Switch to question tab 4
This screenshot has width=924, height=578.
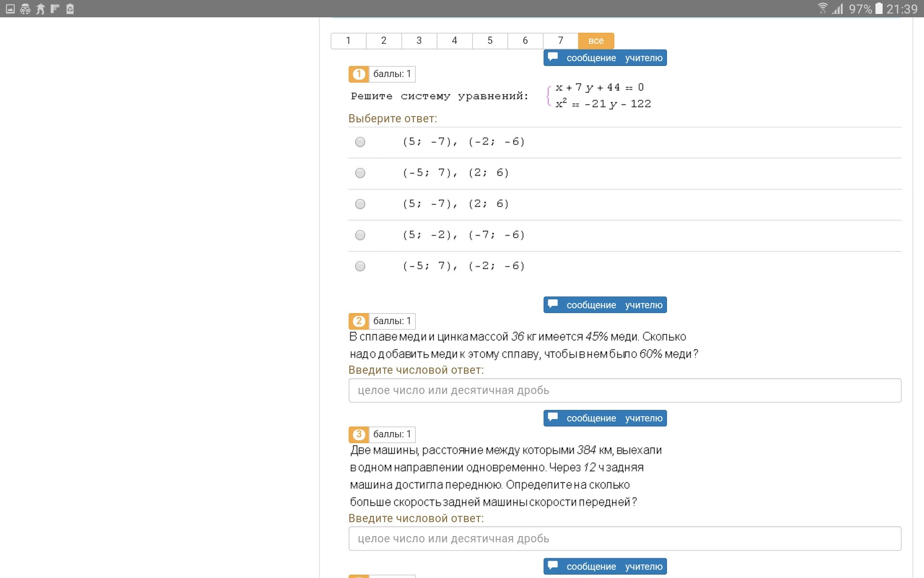(x=454, y=41)
